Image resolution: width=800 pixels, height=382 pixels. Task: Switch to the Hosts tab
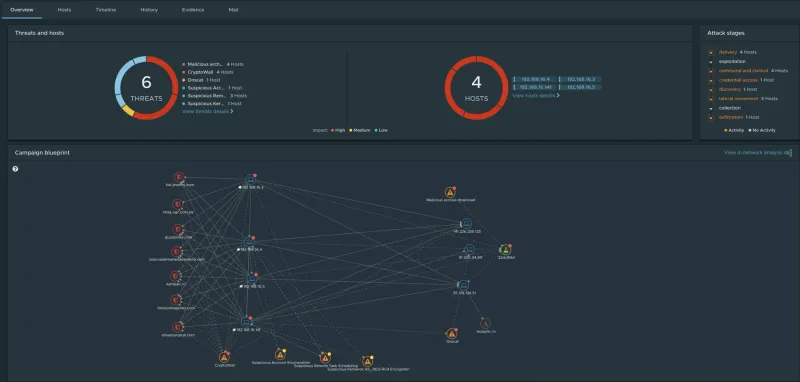coord(64,10)
